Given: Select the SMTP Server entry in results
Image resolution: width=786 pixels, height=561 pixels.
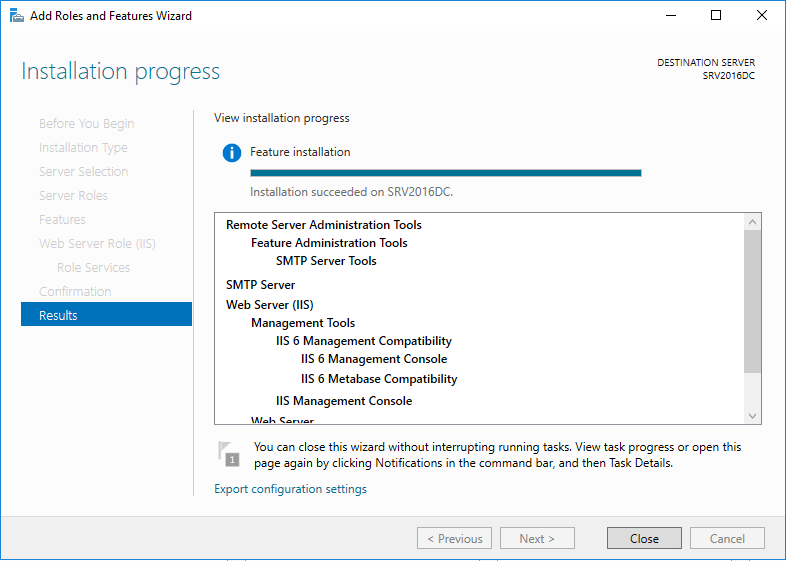Looking at the screenshot, I should (260, 285).
